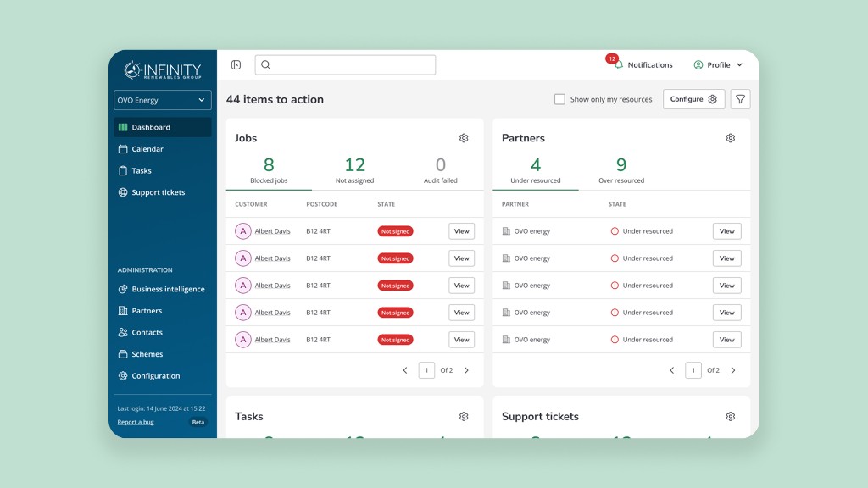Click the Configure button
This screenshot has height=488, width=868.
tap(693, 99)
